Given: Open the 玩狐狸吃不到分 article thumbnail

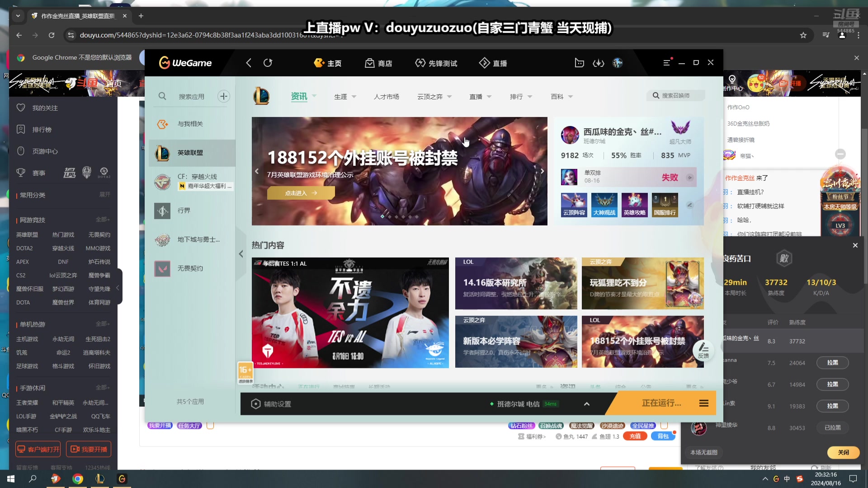Looking at the screenshot, I should [642, 283].
